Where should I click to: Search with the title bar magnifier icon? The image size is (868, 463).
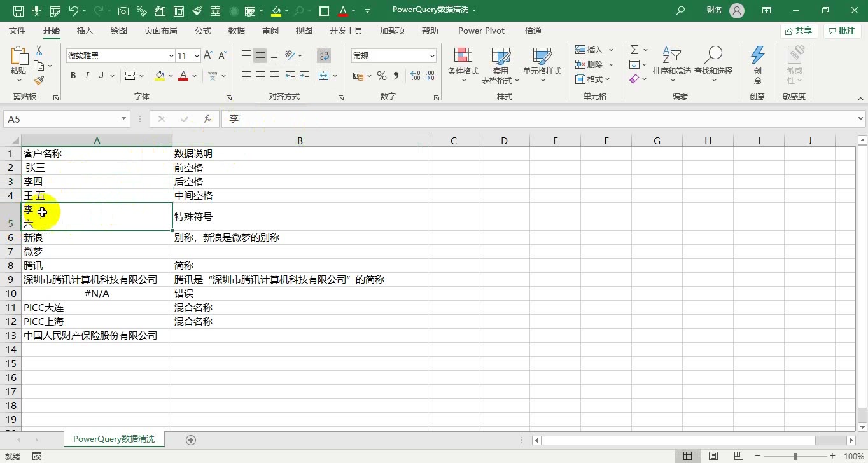click(680, 11)
